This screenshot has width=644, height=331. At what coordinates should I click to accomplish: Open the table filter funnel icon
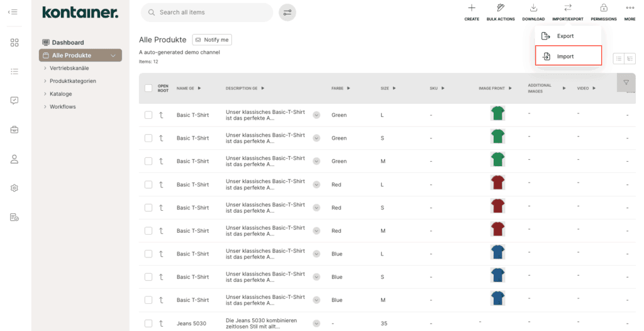tap(626, 82)
